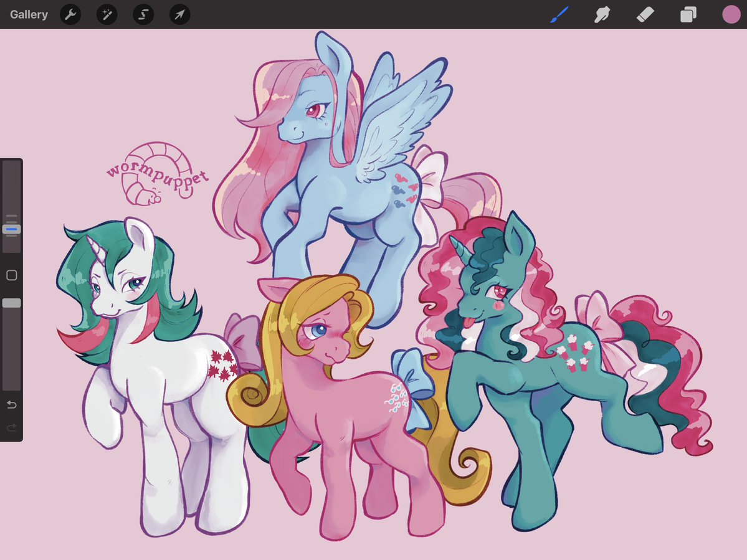Tap the square modify button on sidebar
747x560 pixels.
pos(11,275)
